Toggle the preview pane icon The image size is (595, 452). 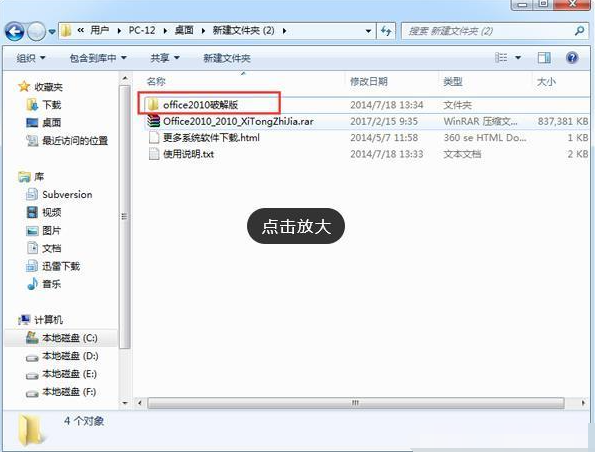tap(544, 58)
